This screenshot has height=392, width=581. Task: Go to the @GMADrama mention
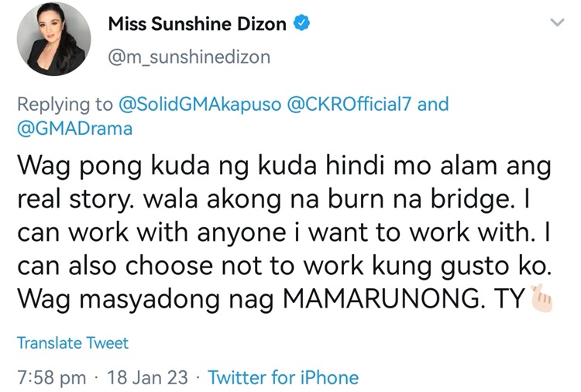74,129
